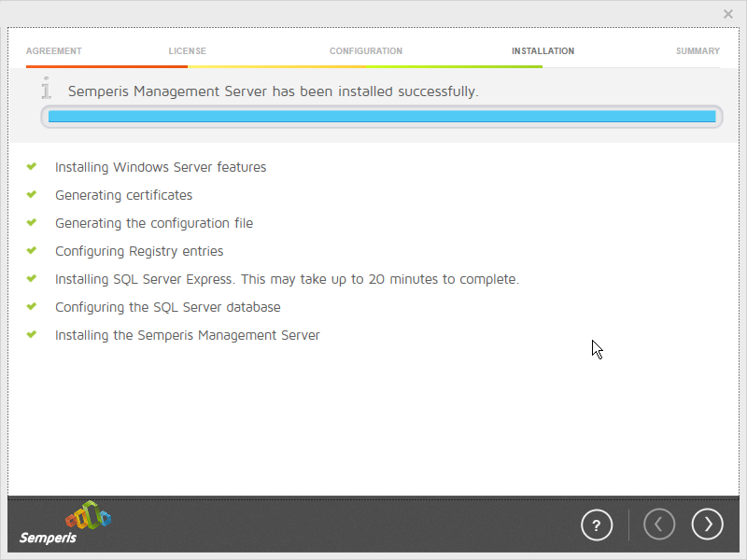Click checkmark for Installing Semperis Management Server
This screenshot has height=560, width=747.
coord(32,335)
